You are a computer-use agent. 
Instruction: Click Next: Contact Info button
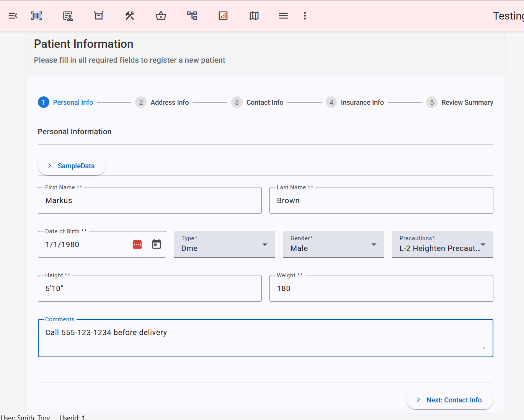click(x=450, y=400)
